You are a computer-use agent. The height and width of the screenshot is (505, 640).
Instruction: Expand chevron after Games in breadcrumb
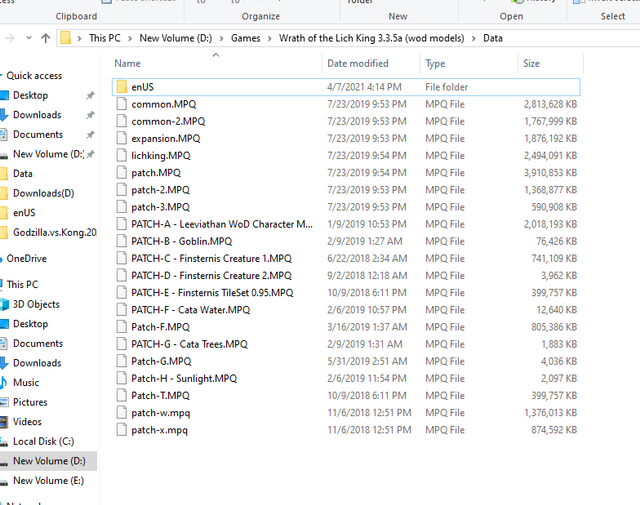[x=269, y=38]
